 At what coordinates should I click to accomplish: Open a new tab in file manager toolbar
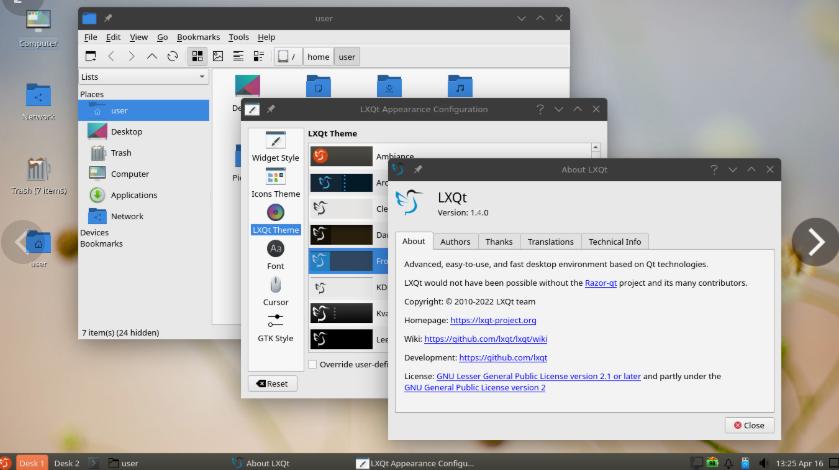tap(90, 56)
